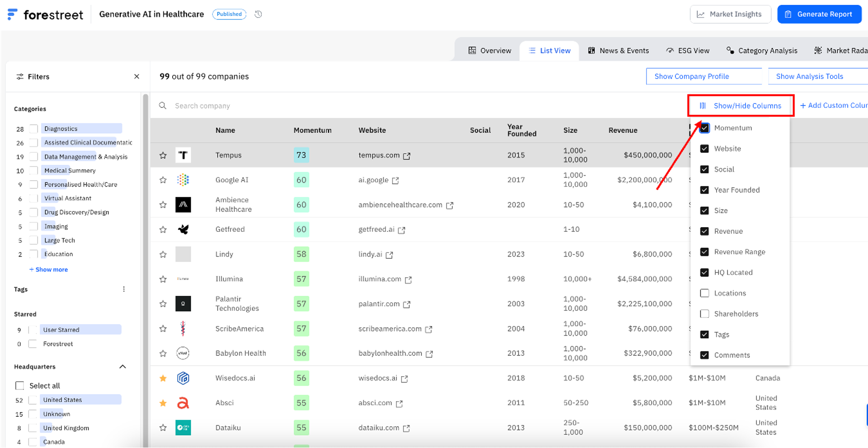This screenshot has width=868, height=448.
Task: Collapse the Headquarters filter section
Action: pyautogui.click(x=123, y=367)
